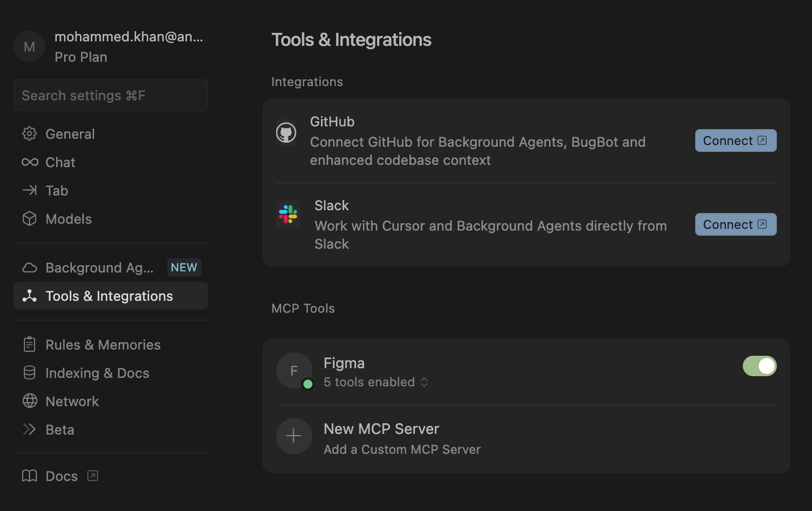This screenshot has width=812, height=511.
Task: Expand the Figma 5 tools enabled list
Action: point(375,382)
